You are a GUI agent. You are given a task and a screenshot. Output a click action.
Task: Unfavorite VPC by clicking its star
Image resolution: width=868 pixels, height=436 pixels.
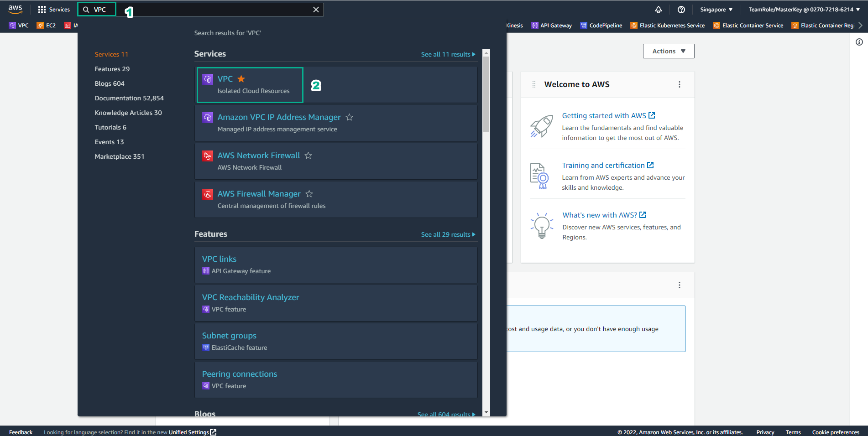tap(241, 78)
